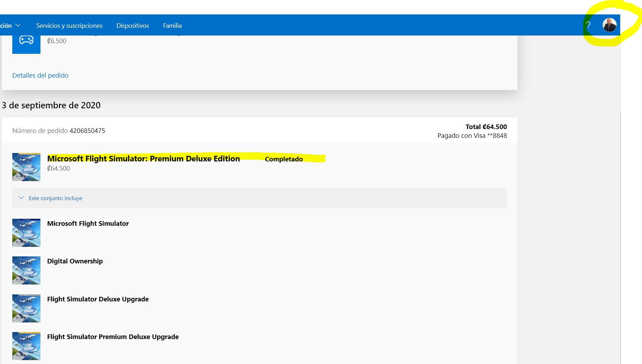This screenshot has width=642, height=364.
Task: Click the Flight Simulator Deluxe Upgrade thumbnail
Action: pyautogui.click(x=26, y=308)
